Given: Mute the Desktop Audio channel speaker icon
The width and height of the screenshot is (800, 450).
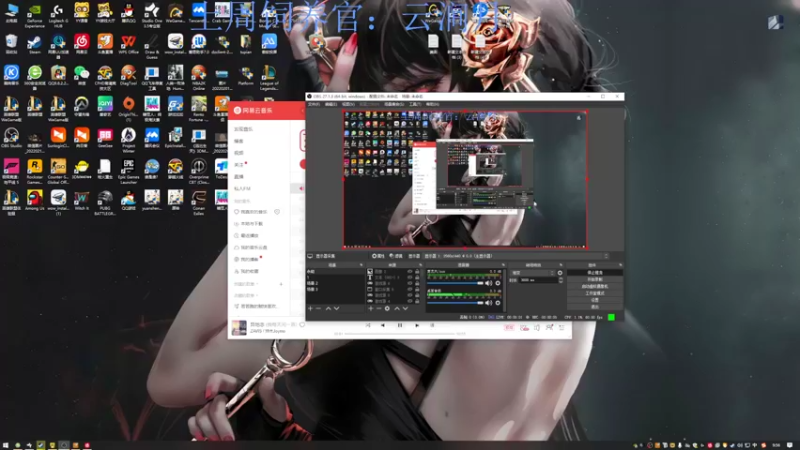Looking at the screenshot, I should (x=488, y=303).
